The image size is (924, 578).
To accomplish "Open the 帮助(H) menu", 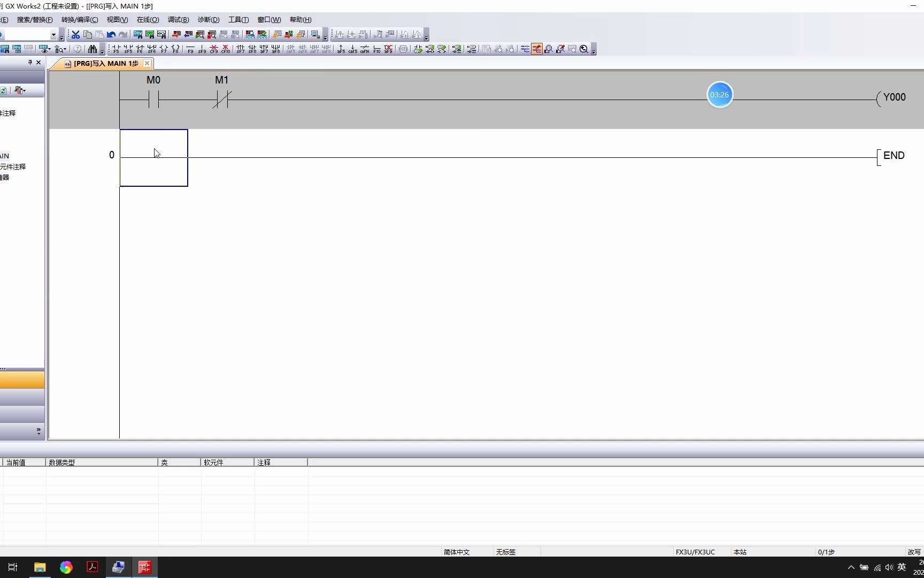I will [301, 20].
